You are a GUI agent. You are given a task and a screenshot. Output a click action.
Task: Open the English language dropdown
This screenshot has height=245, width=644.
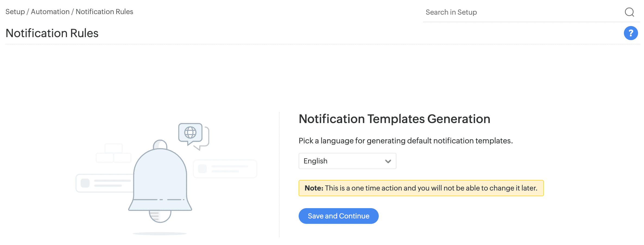pyautogui.click(x=347, y=161)
